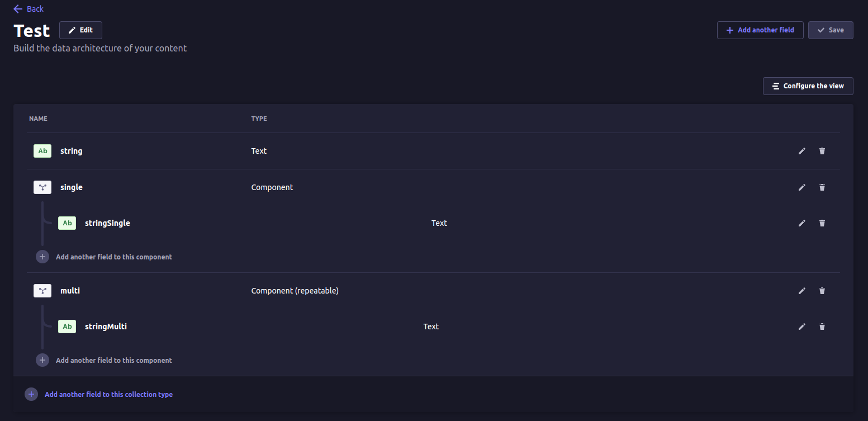The image size is (868, 421).
Task: Click the back arrow icon at top left
Action: coord(18,8)
